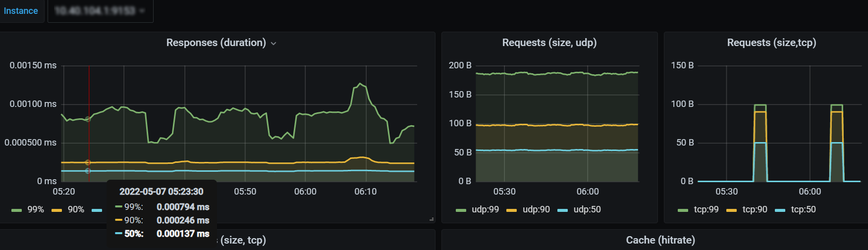Image resolution: width=868 pixels, height=250 pixels.
Task: Click green color swatch of tcp:99
Action: coord(683,210)
